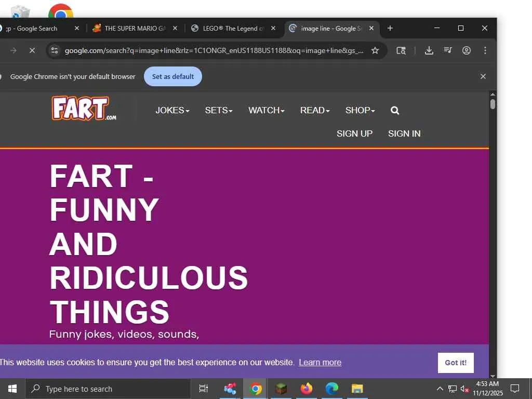This screenshot has height=399, width=532.
Task: Click the SIGN IN link
Action: coord(404,134)
